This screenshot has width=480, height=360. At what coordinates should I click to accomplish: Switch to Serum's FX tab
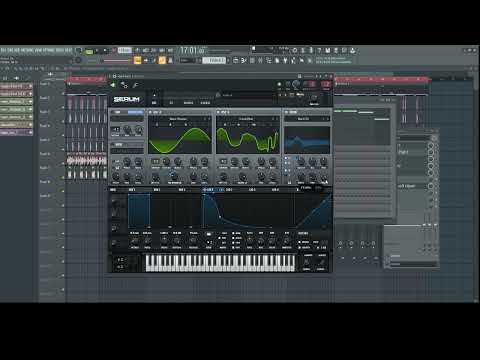pyautogui.click(x=171, y=103)
